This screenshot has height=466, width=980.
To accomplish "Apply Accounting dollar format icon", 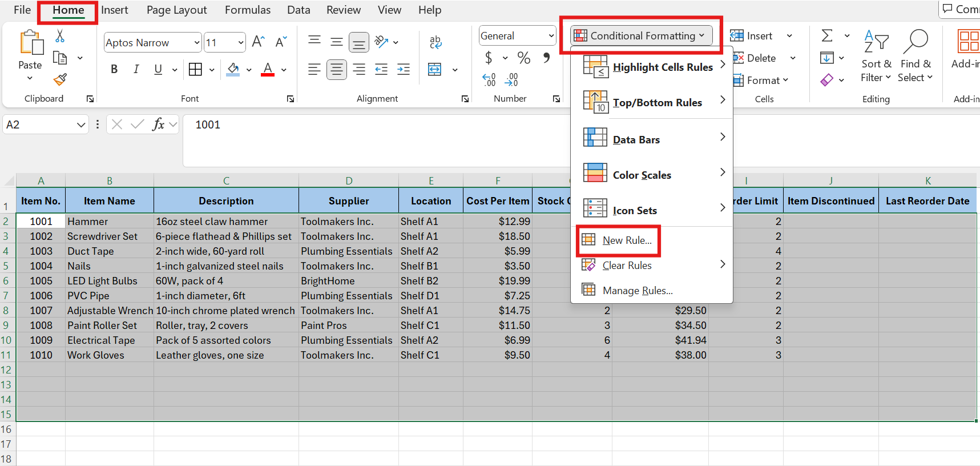I will click(489, 58).
